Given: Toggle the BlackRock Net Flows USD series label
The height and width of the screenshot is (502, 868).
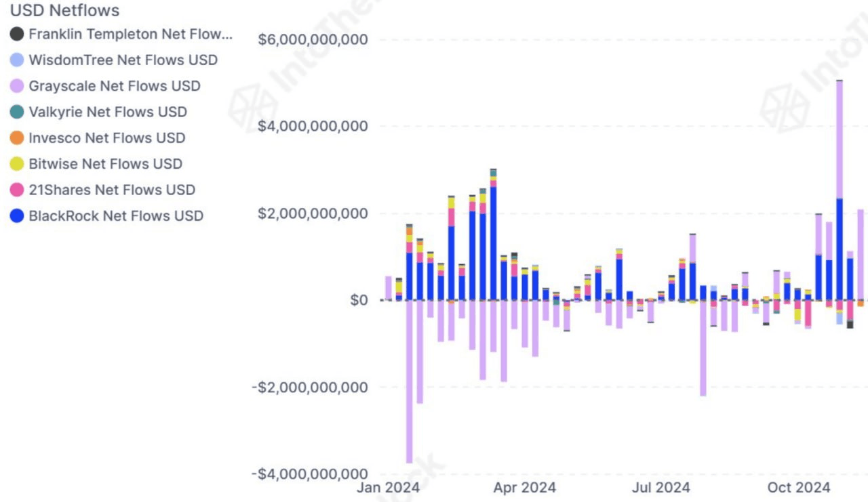Looking at the screenshot, I should pos(116,216).
